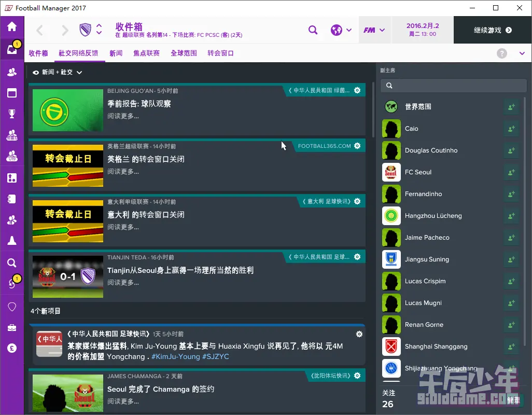Open the Beijing Guo'an news thumbnail
Viewport: 532px width, 415px height.
(x=68, y=110)
